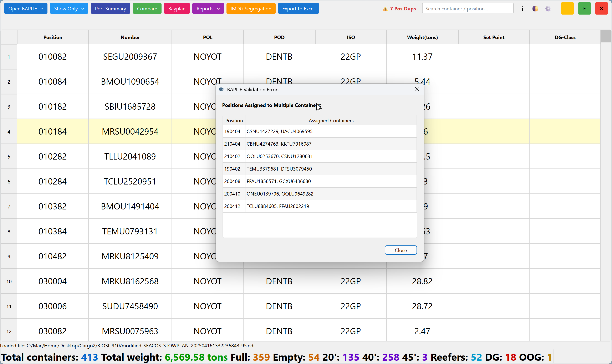Click the yellow minimize window button

[x=567, y=9]
